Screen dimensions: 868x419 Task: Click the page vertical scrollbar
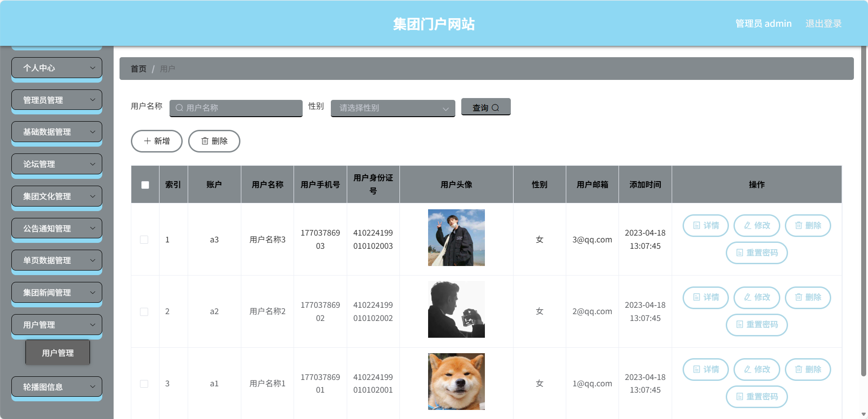(x=863, y=211)
